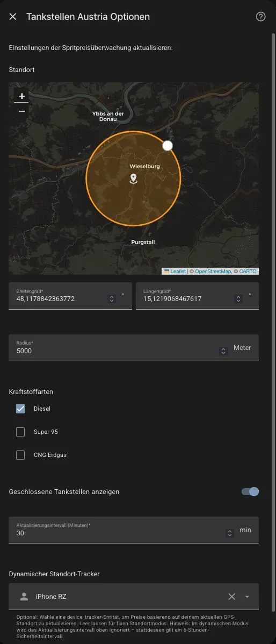Click the Wieselburg map label
Viewport: 276px width, 644px height.
click(x=145, y=166)
